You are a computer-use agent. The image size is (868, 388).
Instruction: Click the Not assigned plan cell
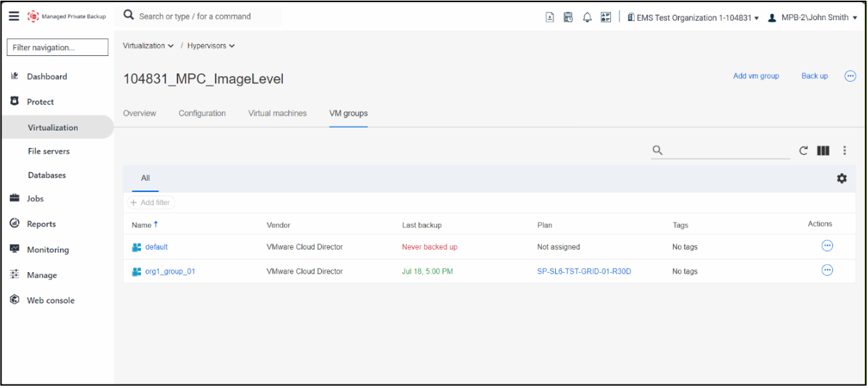coord(558,247)
